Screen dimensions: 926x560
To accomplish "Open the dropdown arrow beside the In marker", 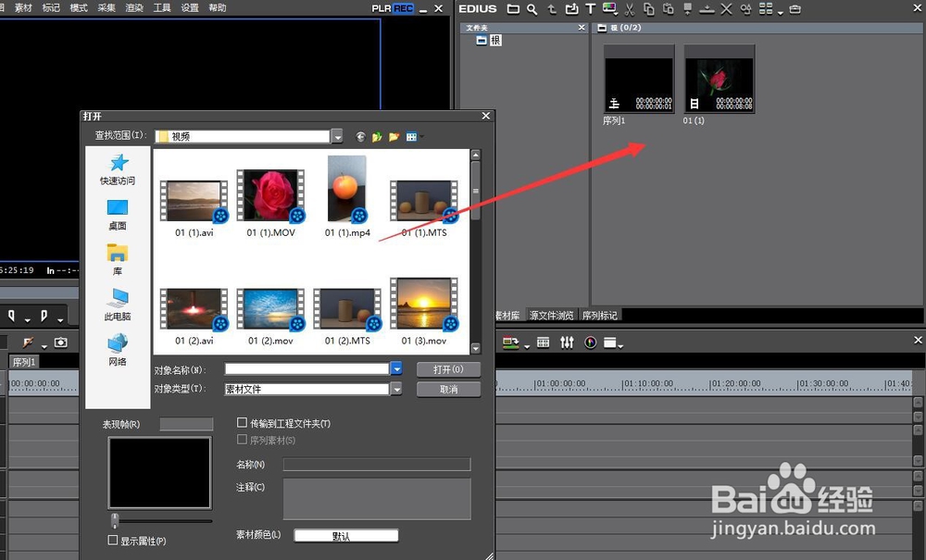I will 27,320.
